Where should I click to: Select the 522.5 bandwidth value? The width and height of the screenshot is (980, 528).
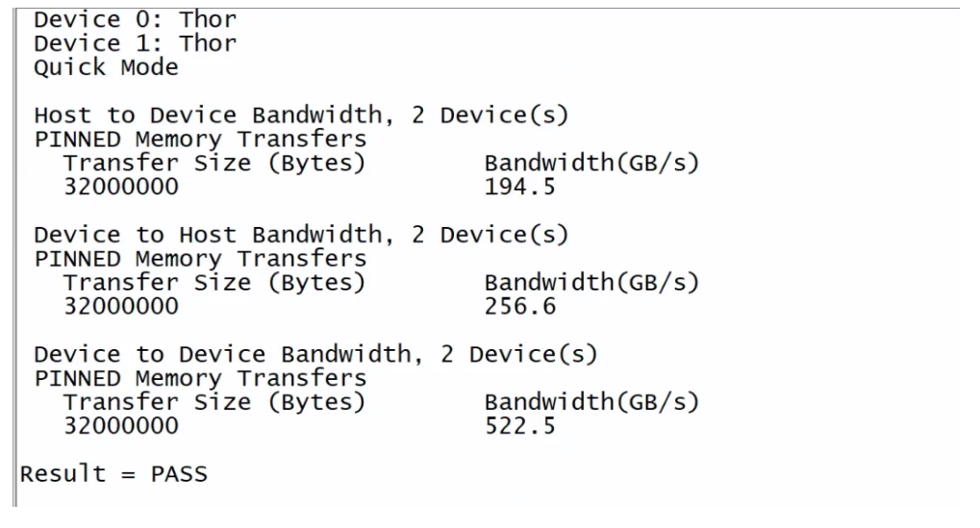pyautogui.click(x=520, y=426)
